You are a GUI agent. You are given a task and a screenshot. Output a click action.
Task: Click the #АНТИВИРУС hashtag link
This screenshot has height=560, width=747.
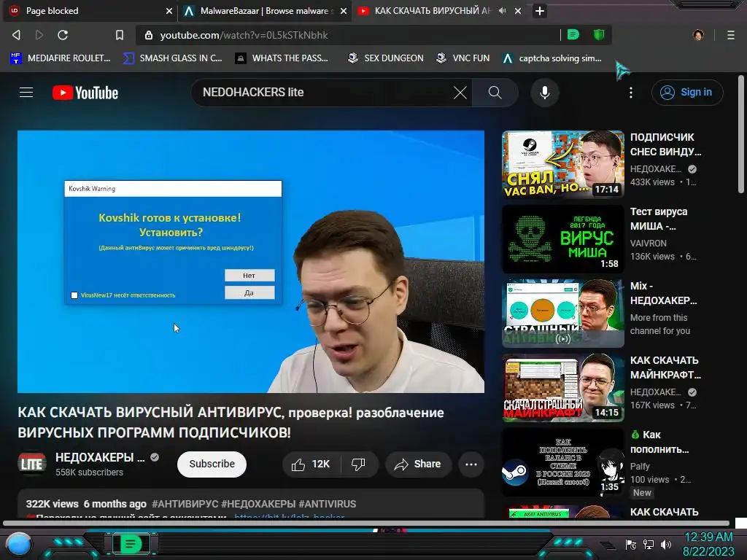pos(185,504)
